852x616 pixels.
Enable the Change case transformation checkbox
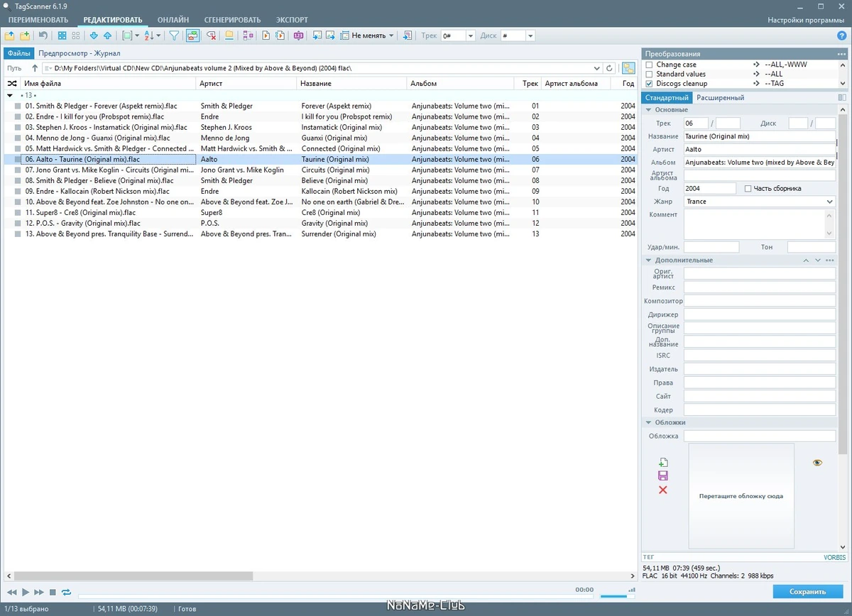(x=649, y=65)
